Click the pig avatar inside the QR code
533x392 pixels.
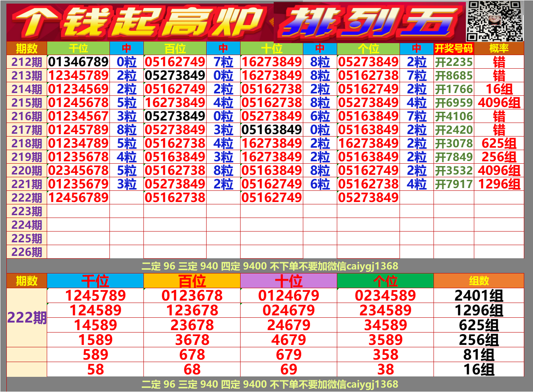(495, 21)
